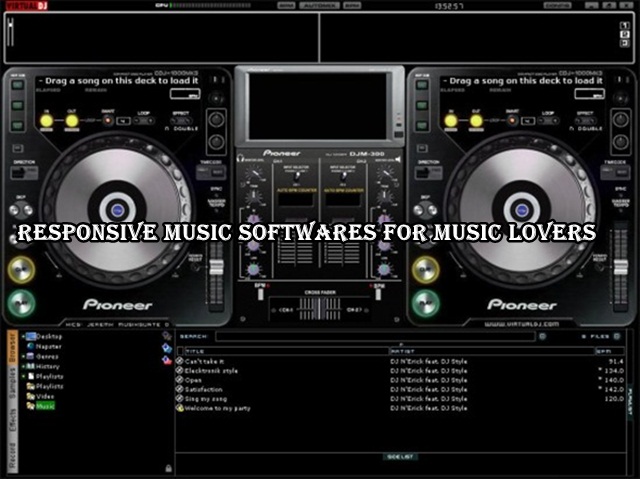The height and width of the screenshot is (479, 640).
Task: Click the left BPM tap button below mixer
Action: coord(260,293)
